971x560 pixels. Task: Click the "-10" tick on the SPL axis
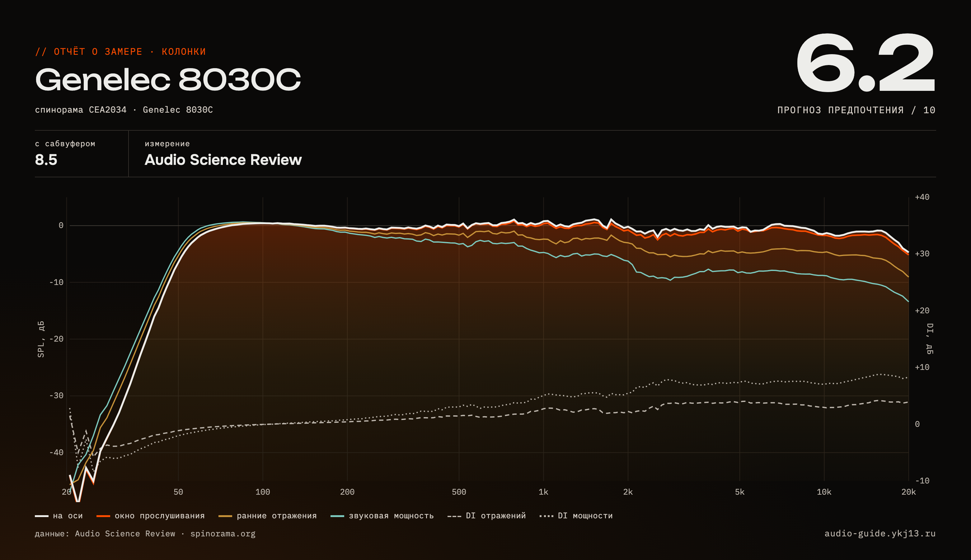(x=56, y=282)
